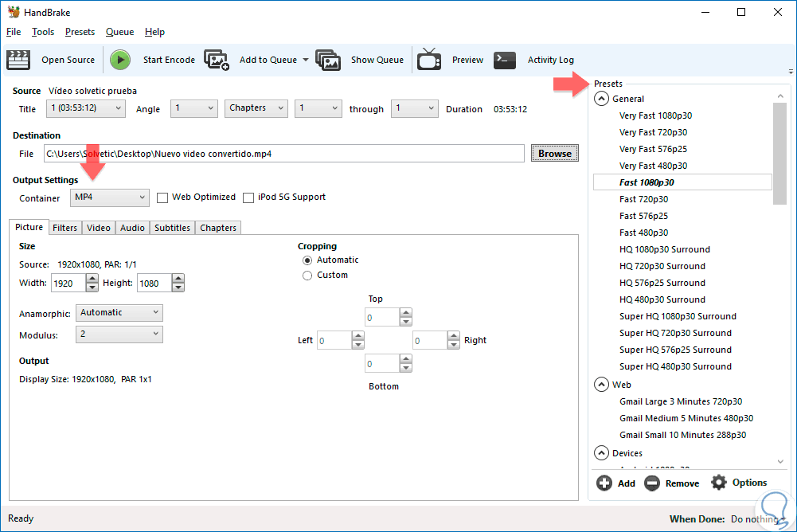Select the Picture tab

(29, 227)
